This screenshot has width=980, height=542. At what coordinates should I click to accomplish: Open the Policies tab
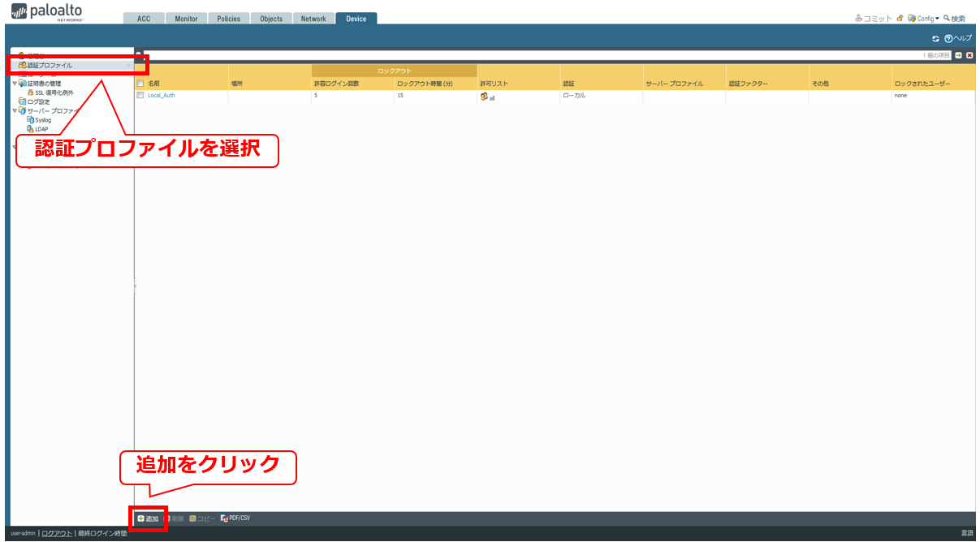[228, 19]
